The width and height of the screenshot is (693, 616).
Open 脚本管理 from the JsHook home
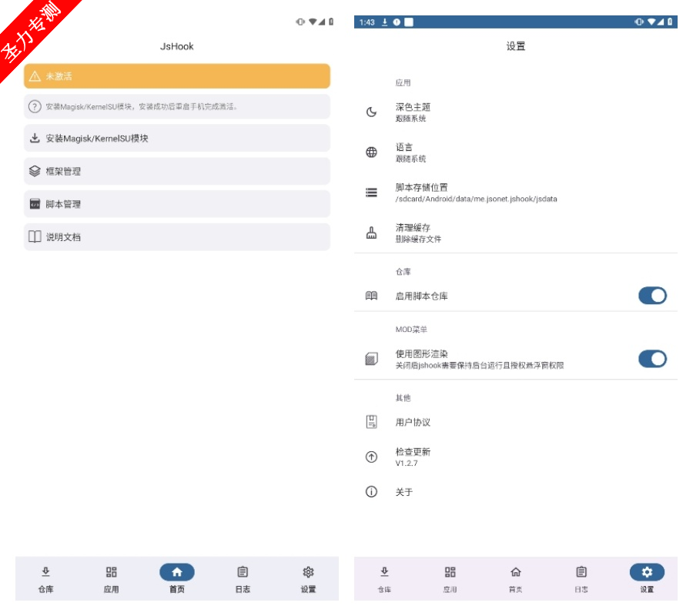click(177, 204)
